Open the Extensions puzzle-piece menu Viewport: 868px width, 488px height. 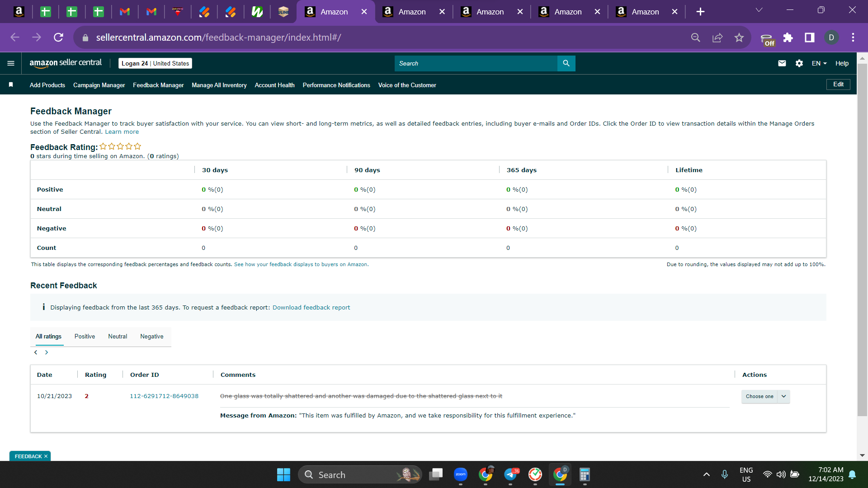tap(788, 38)
